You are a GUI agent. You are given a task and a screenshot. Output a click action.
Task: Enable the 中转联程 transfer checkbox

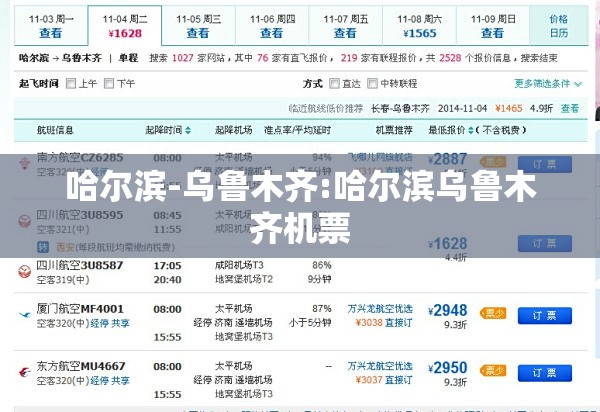pyautogui.click(x=372, y=83)
